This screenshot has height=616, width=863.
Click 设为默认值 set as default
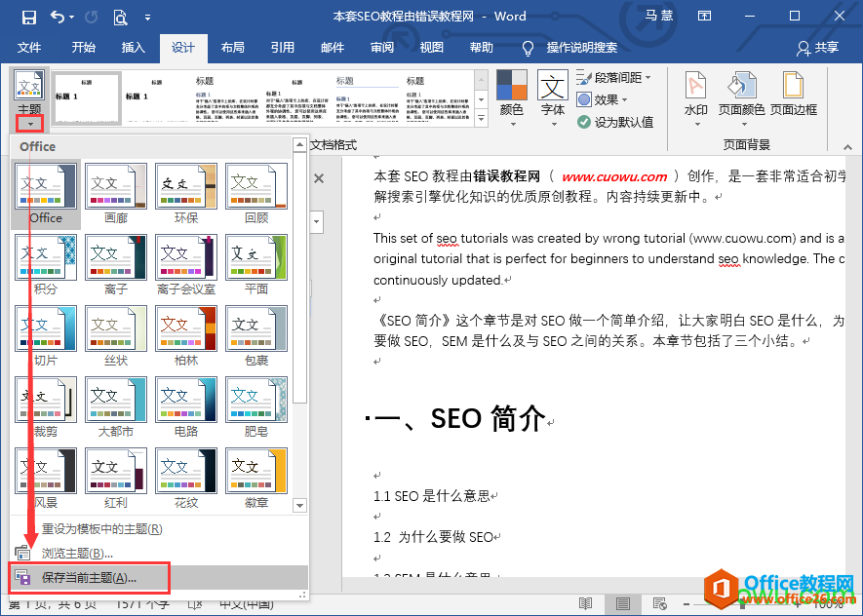[615, 122]
